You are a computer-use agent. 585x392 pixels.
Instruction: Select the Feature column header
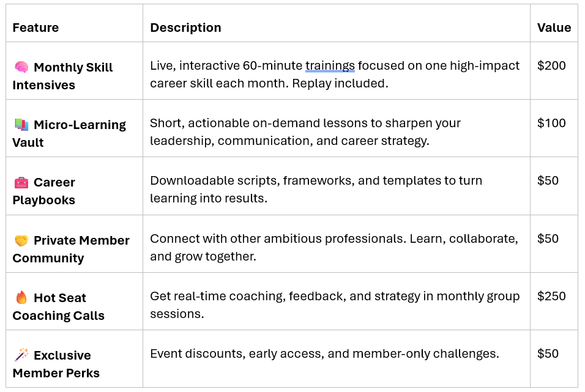(x=35, y=28)
